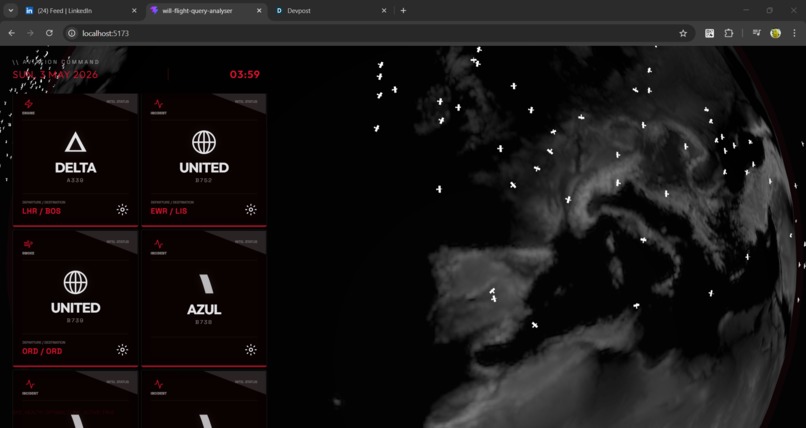Select the AZUL airline name
This screenshot has width=806, height=428.
tap(204, 309)
